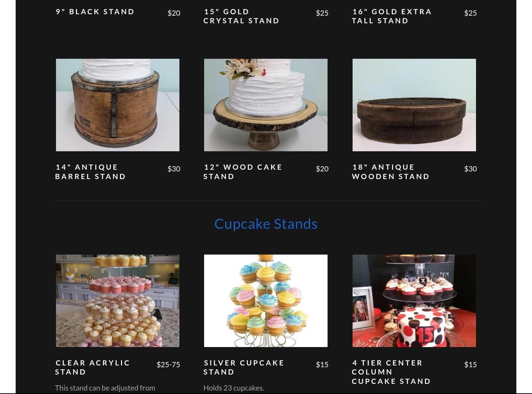The height and width of the screenshot is (394, 532).
Task: Click the 4 Tier Center Column Cupcake Stand title
Action: [x=391, y=372]
